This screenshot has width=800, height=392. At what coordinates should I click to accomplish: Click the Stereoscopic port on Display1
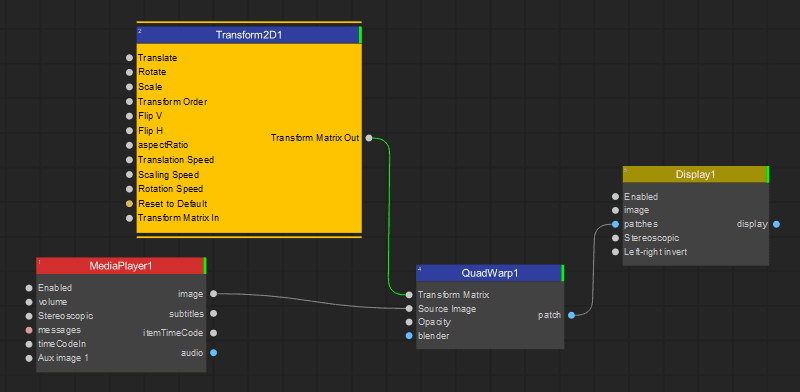[615, 238]
